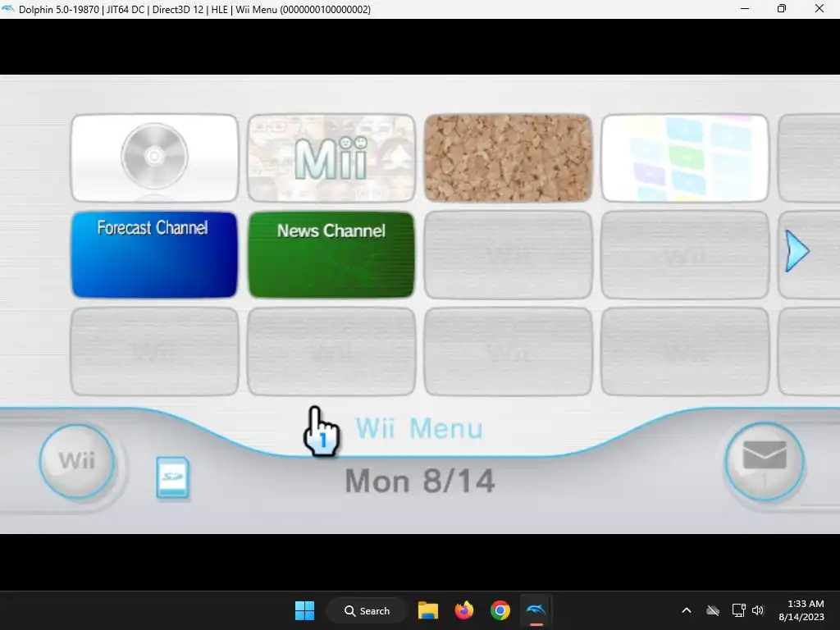The image size is (840, 630).
Task: Restore down the Dolphin window
Action: [782, 9]
